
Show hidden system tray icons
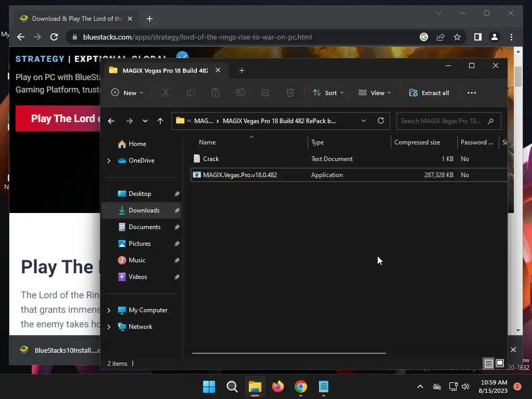click(x=420, y=387)
